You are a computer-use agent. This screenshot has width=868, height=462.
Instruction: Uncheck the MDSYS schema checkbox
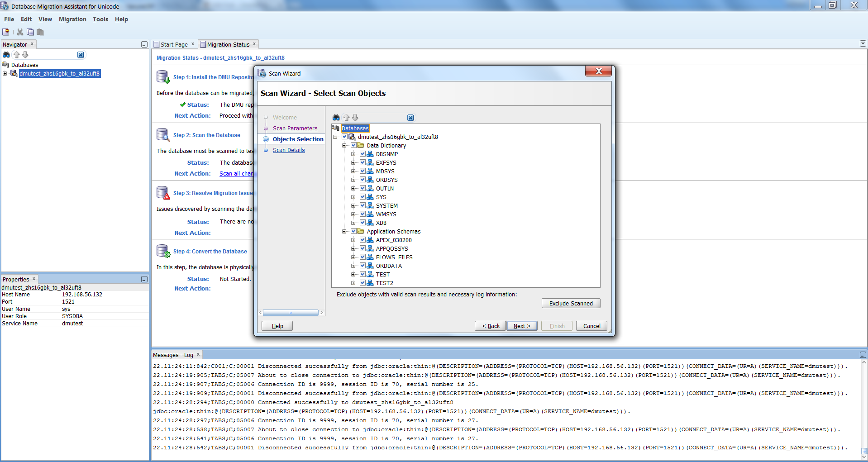(x=363, y=171)
